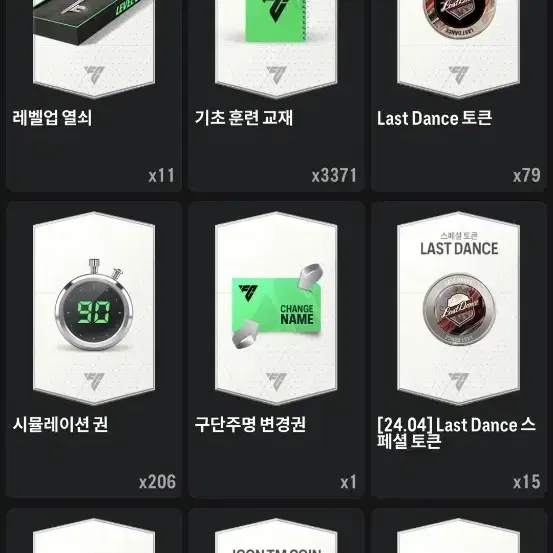
Task: Open the 시뮬레이션 권 item label
Action: (60, 424)
